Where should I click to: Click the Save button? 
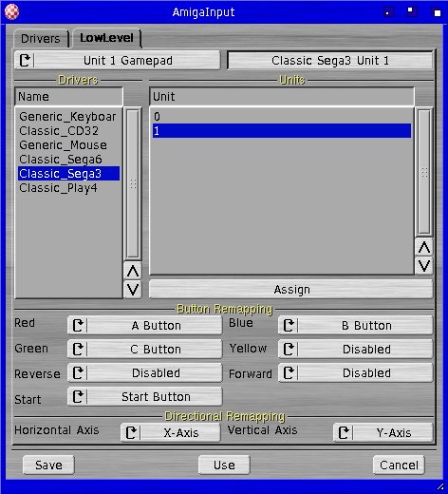[x=48, y=465]
